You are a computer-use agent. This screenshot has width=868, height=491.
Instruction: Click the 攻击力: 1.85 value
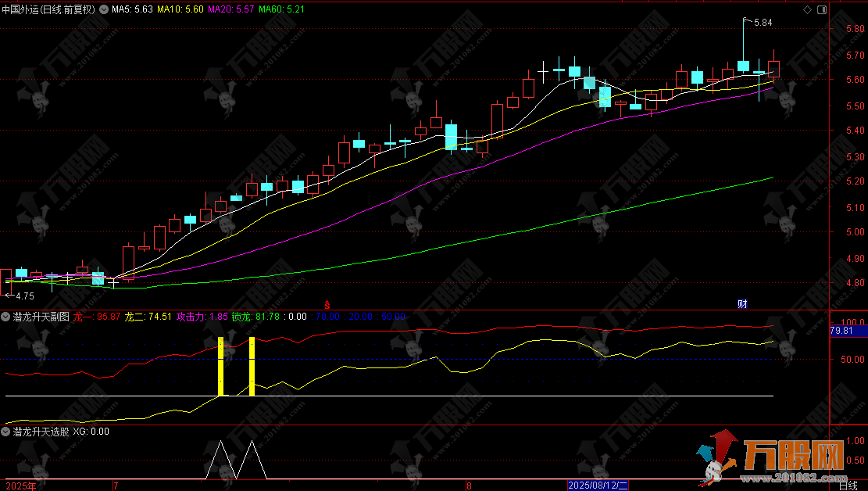pos(202,317)
